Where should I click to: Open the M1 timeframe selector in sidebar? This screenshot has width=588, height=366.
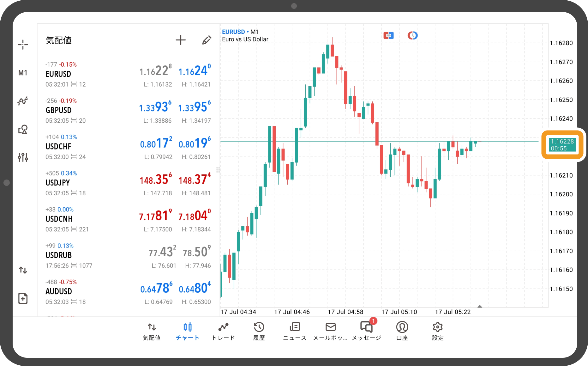click(x=23, y=73)
